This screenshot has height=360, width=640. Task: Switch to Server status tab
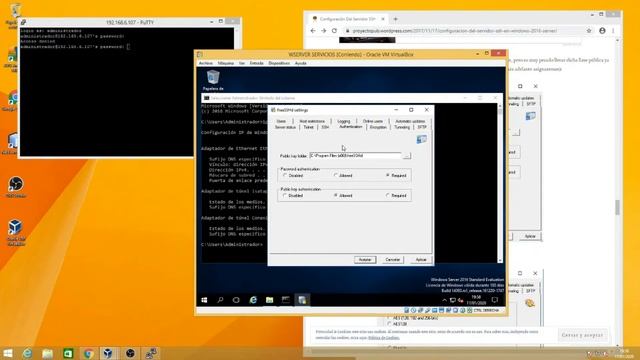click(285, 127)
